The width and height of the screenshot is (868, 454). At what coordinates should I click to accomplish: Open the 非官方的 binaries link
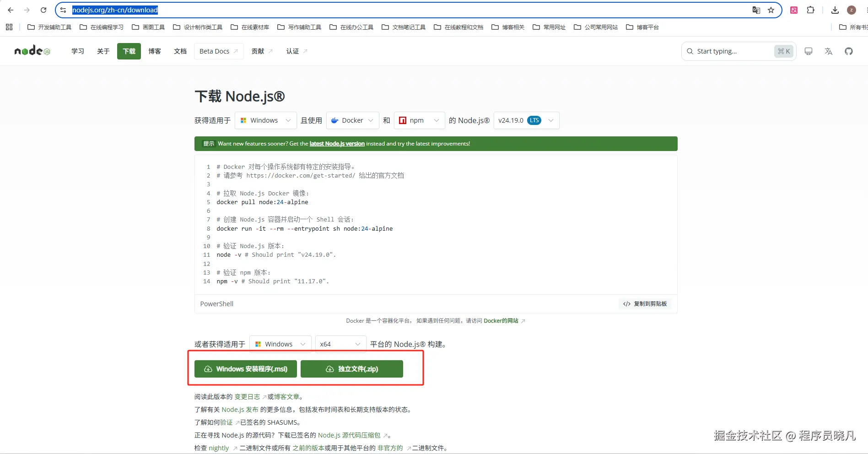point(390,448)
